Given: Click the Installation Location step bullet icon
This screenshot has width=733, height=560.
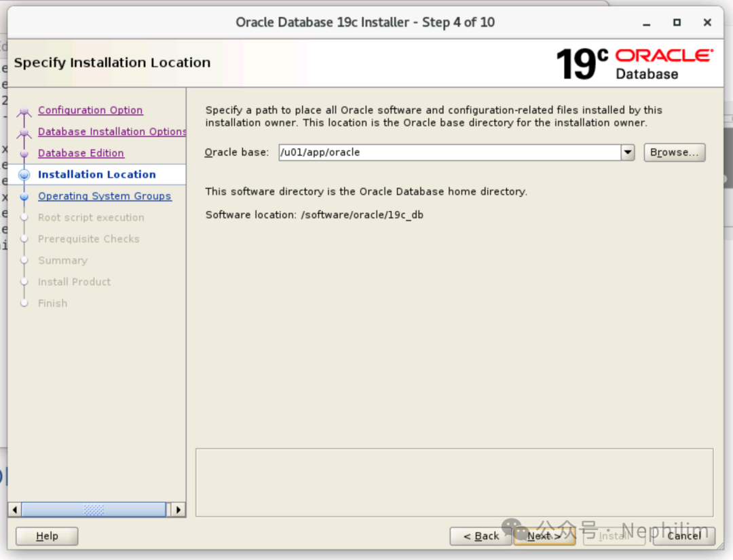Looking at the screenshot, I should coord(24,175).
